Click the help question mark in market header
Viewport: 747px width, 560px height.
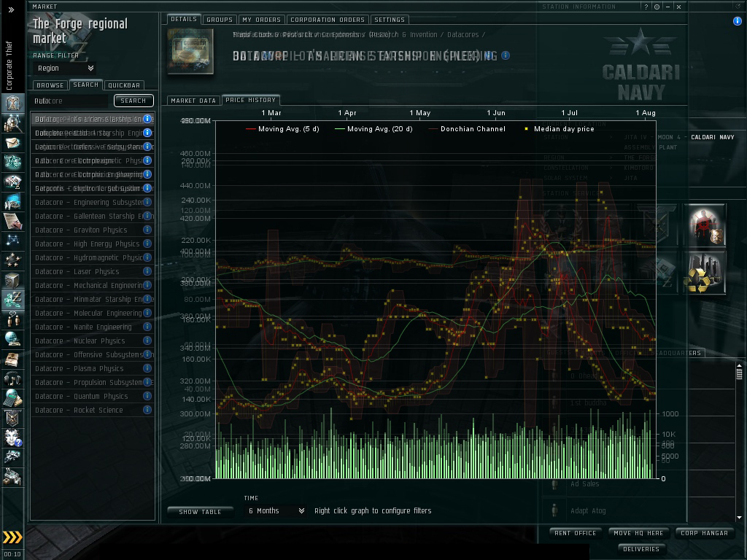tap(646, 7)
